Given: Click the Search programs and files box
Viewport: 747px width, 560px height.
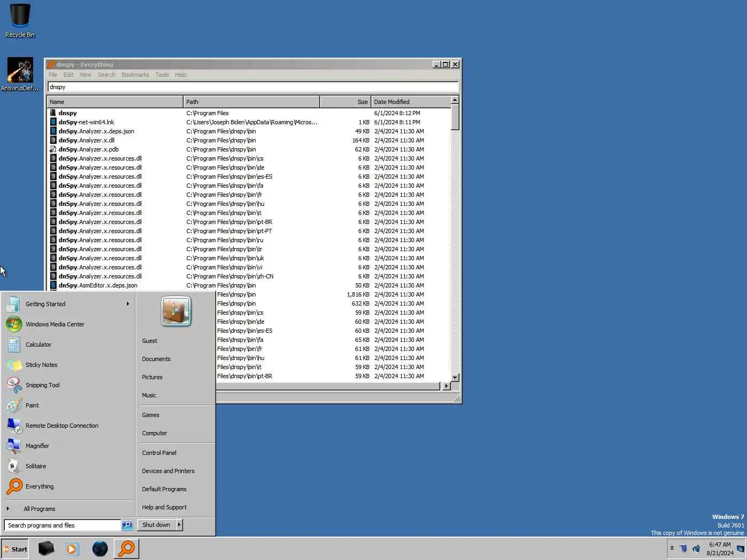Looking at the screenshot, I should (62, 525).
